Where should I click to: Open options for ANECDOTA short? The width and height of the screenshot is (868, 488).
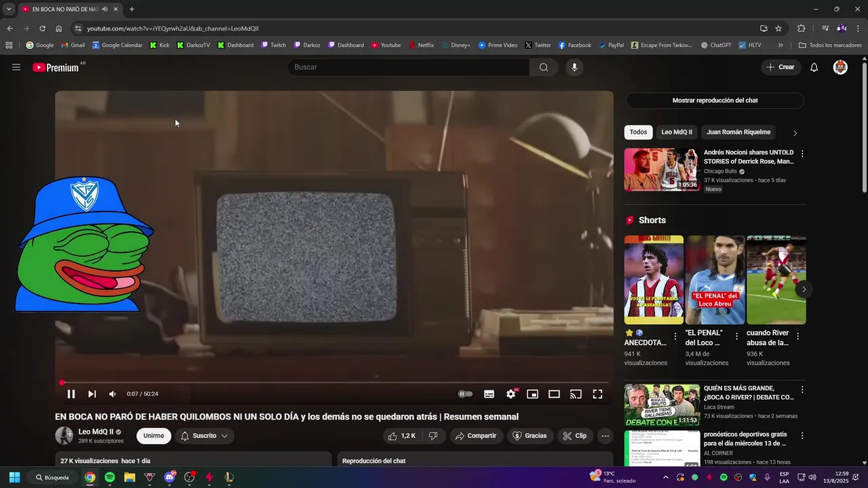tap(675, 336)
